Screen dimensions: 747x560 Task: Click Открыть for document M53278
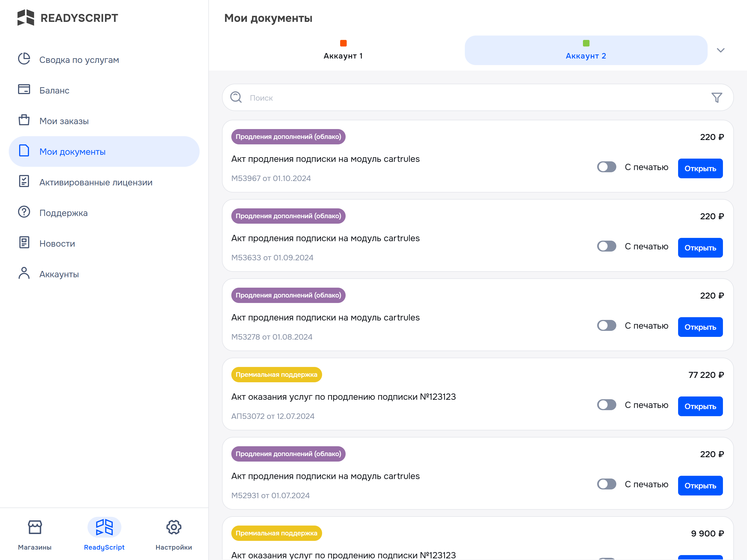tap(700, 327)
